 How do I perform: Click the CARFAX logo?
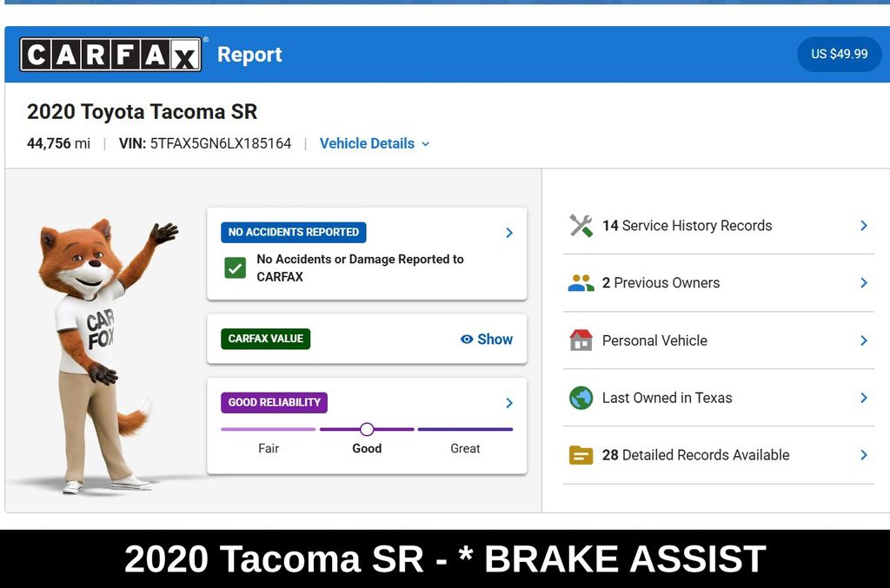pos(110,55)
